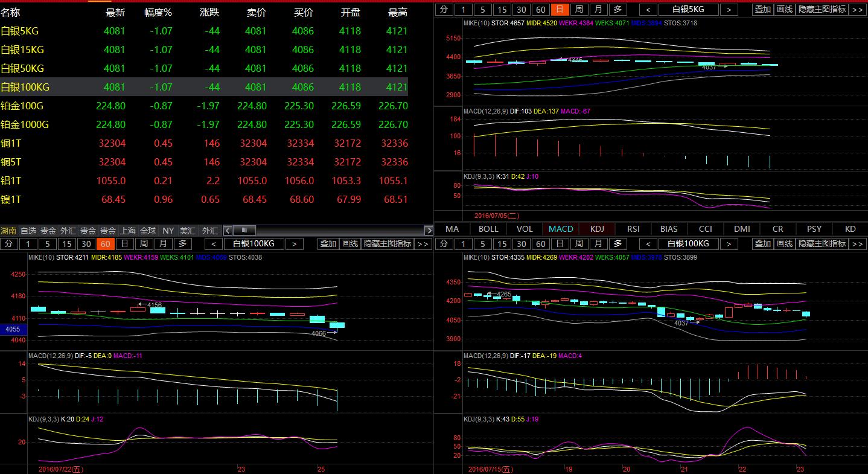Image resolution: width=868 pixels, height=474 pixels.
Task: Toggle 叠加 overlay in the 白银5KG chart
Action: tap(762, 9)
